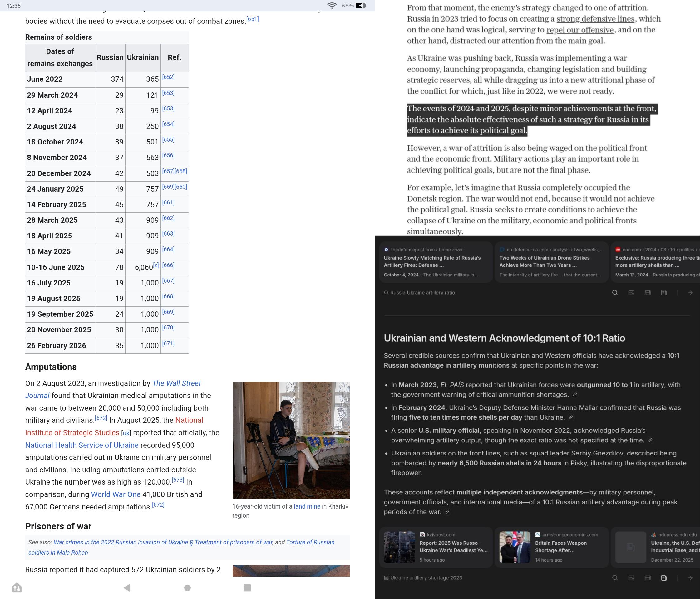Open the citation link icon after the Hanna Maliar bullet
This screenshot has height=599, width=700.
(571, 417)
